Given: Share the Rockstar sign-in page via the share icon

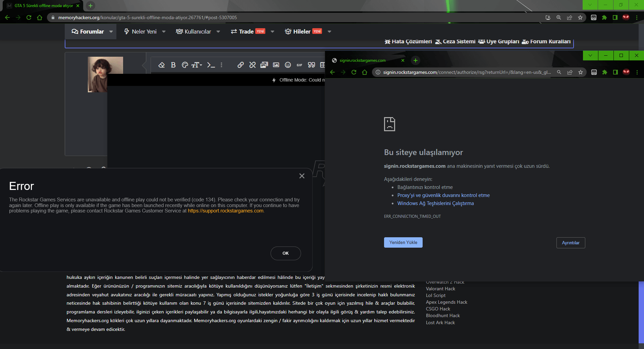Looking at the screenshot, I should point(570,72).
